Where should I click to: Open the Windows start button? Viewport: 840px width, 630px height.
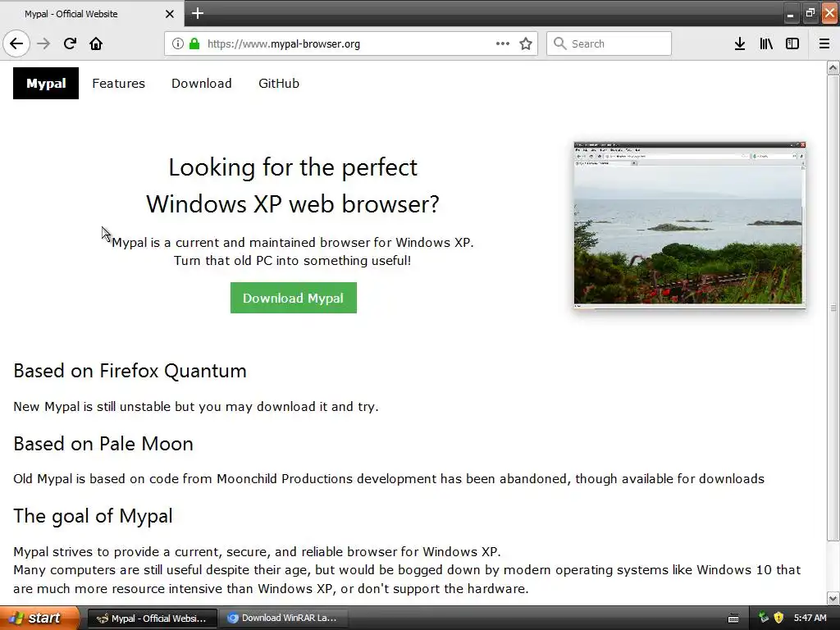39,619
